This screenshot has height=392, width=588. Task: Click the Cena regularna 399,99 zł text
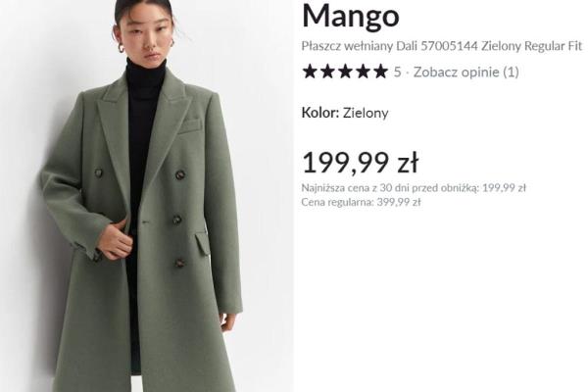coord(361,202)
